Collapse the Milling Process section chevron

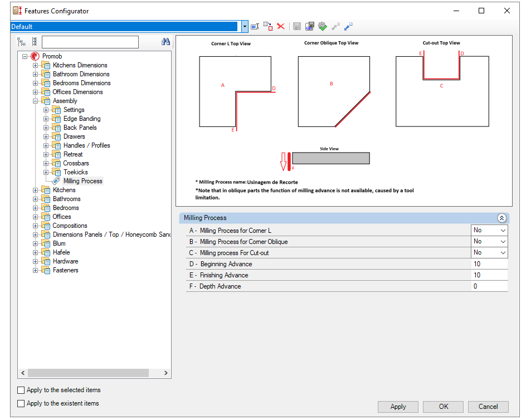coord(501,218)
